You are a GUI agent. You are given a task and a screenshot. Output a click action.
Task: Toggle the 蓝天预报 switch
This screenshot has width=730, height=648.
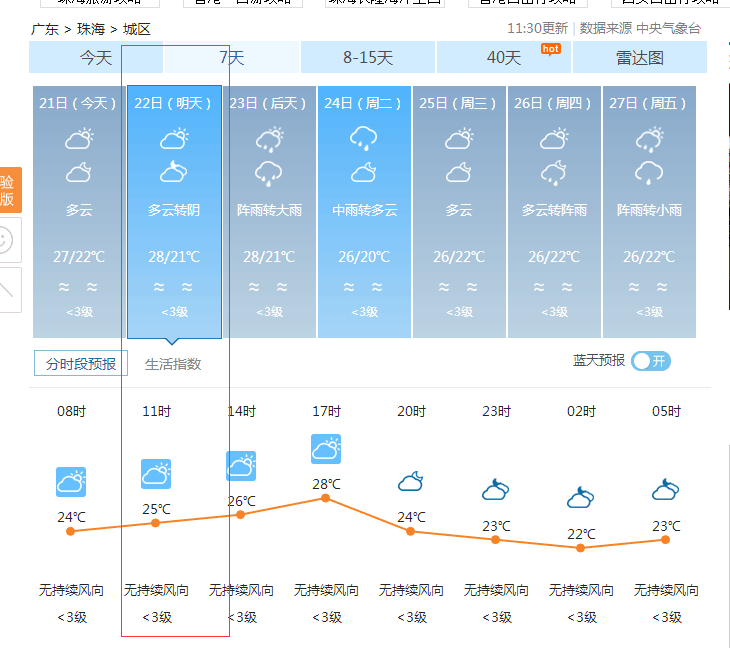click(x=651, y=361)
